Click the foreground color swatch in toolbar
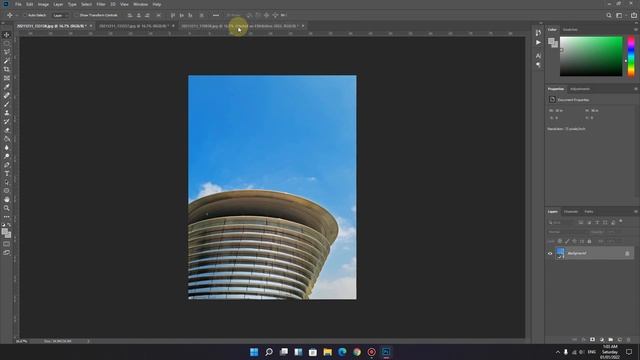The height and width of the screenshot is (360, 640). coord(4,232)
